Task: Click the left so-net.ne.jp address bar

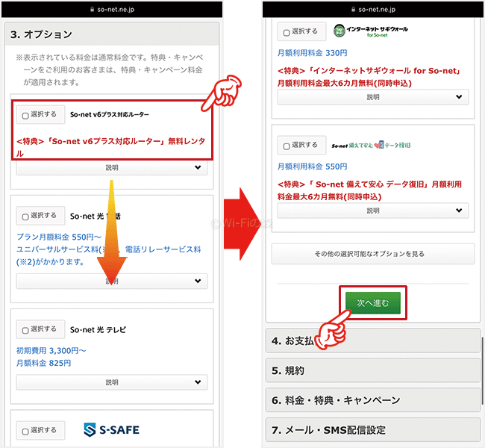Action: tap(112, 9)
